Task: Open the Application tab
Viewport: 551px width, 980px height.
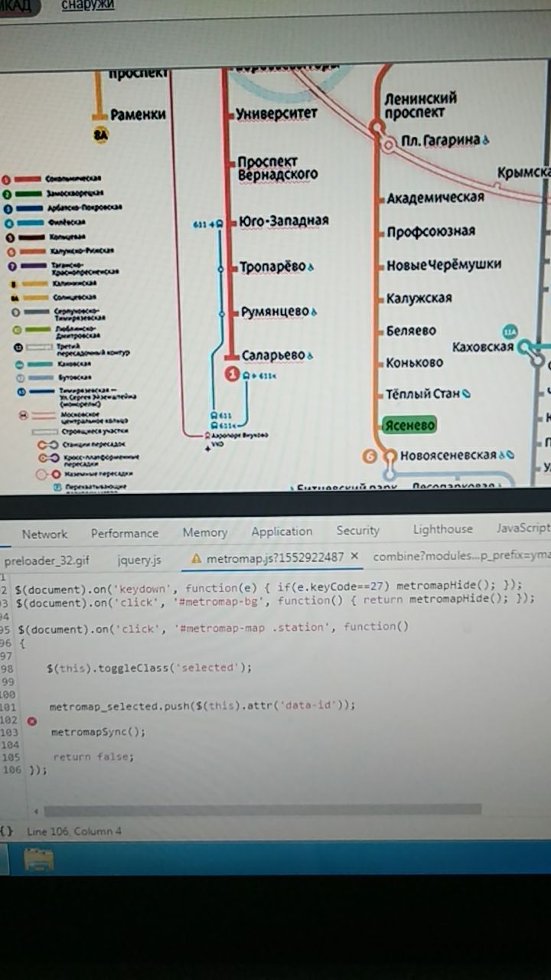Action: tap(282, 531)
